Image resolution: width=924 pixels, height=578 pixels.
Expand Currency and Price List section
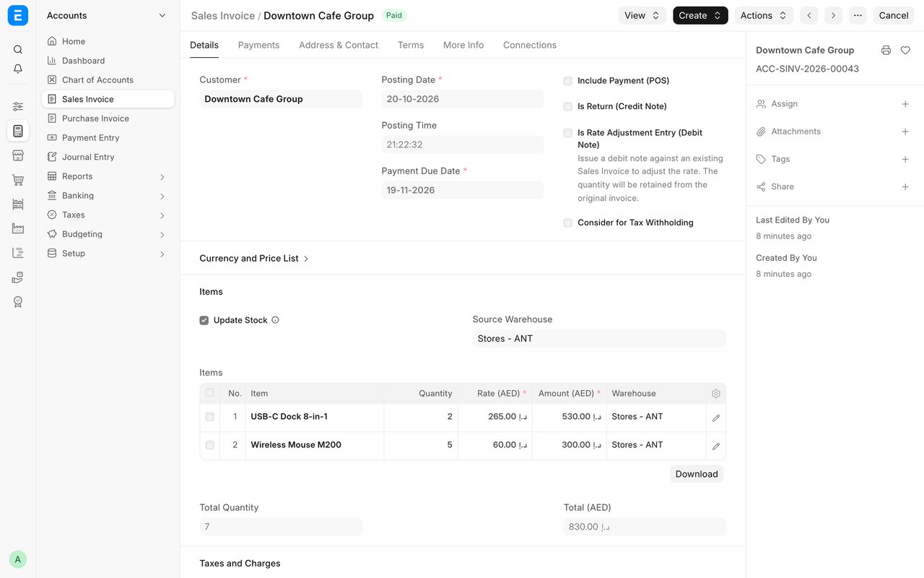point(254,258)
